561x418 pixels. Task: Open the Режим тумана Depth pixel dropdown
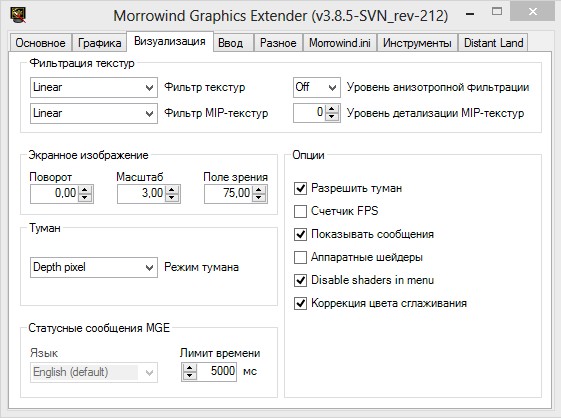click(94, 267)
